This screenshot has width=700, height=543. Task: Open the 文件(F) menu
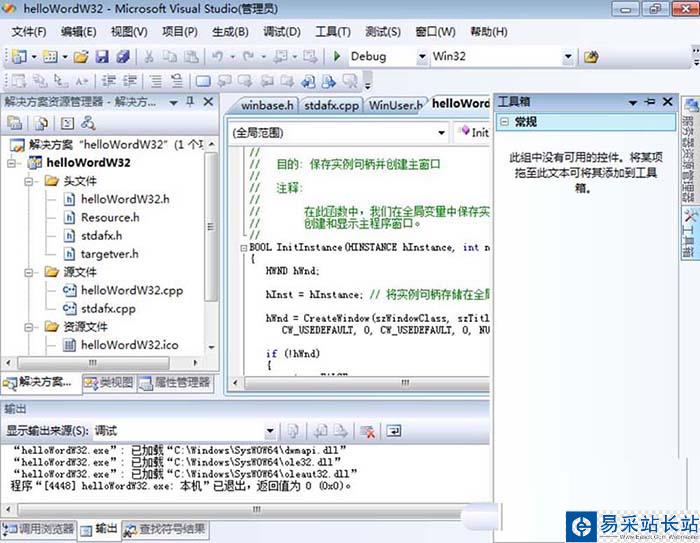pos(29,32)
